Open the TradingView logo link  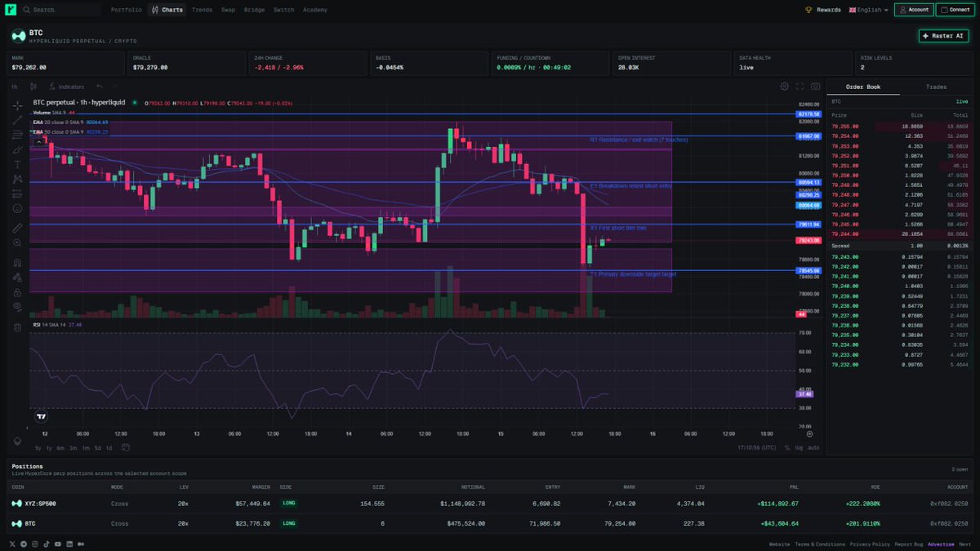pyautogui.click(x=41, y=415)
